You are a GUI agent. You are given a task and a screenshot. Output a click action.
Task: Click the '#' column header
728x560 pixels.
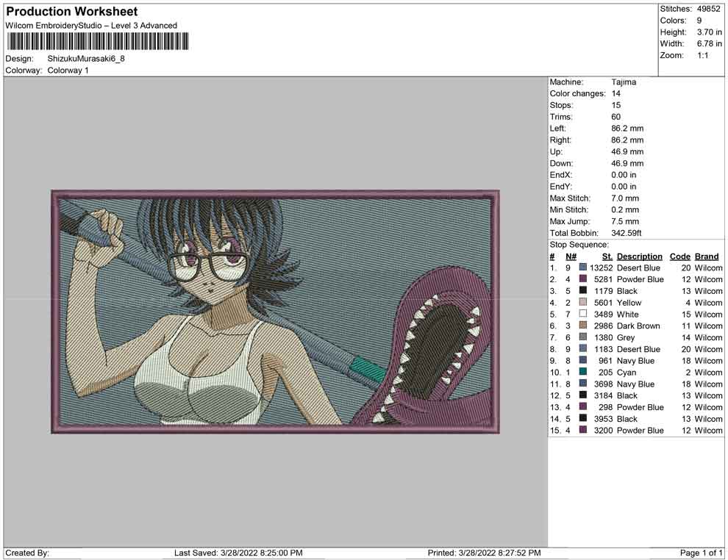pos(552,256)
